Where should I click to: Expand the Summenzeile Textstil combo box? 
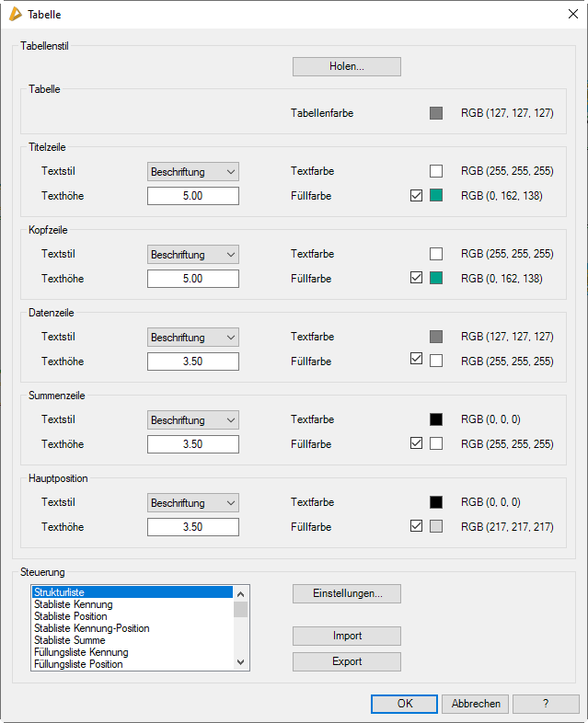coord(192,419)
